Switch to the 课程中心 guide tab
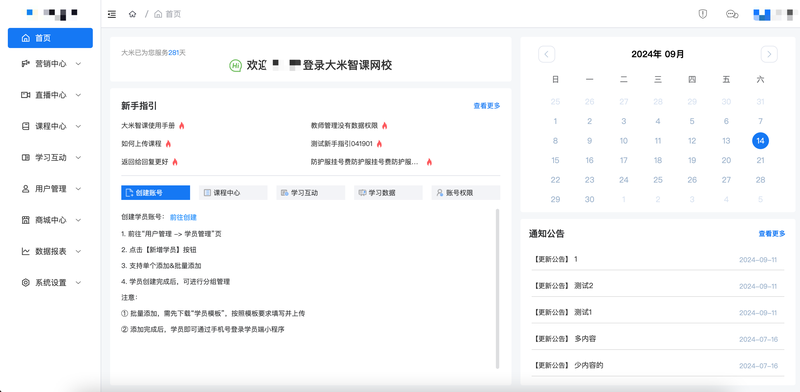This screenshot has width=800, height=392. point(233,193)
